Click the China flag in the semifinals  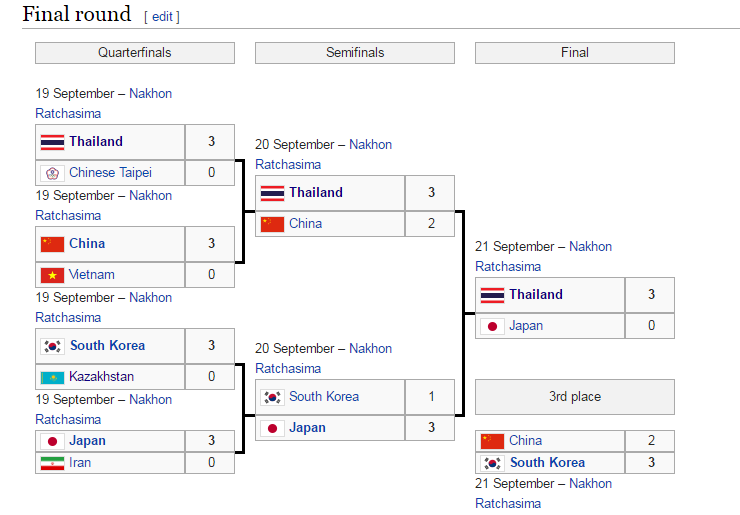[272, 224]
